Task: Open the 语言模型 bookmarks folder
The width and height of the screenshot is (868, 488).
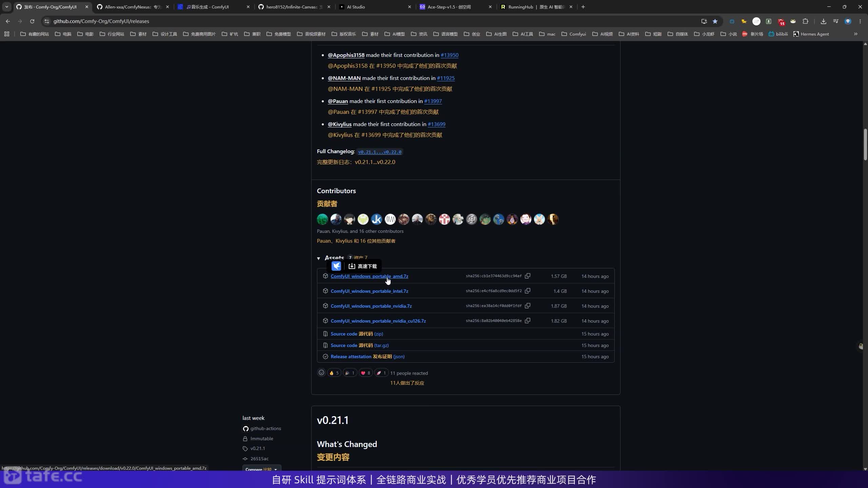Action: (446, 34)
